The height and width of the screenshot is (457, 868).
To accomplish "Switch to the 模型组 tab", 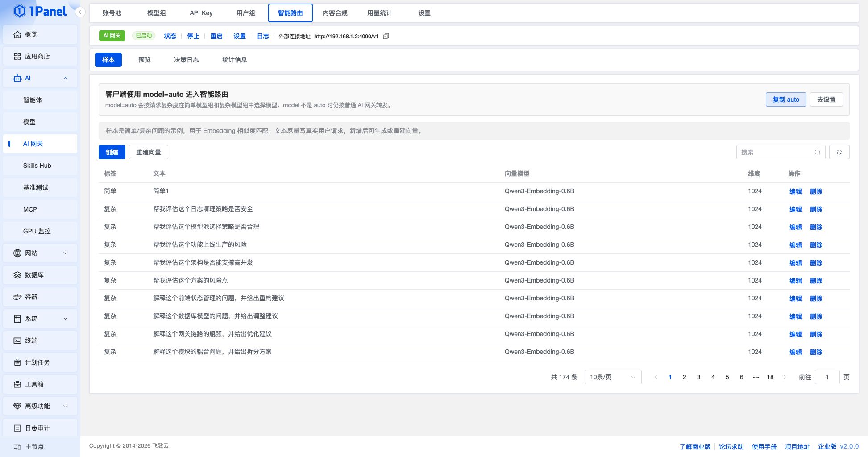I will [x=157, y=13].
